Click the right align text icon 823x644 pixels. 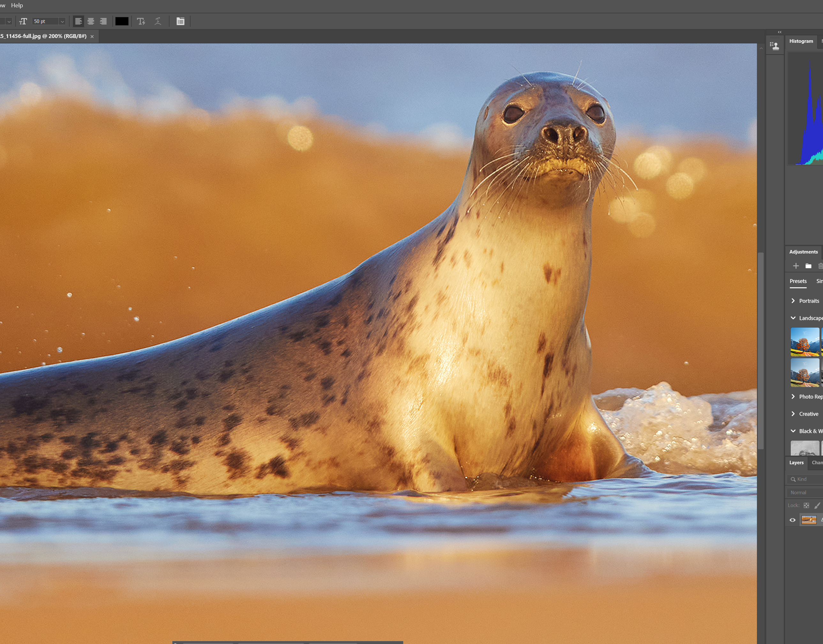pos(103,21)
